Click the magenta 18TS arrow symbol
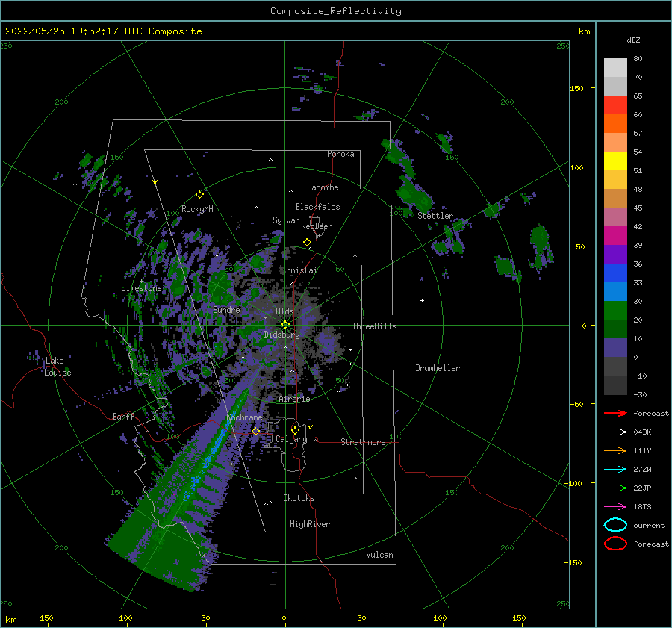 click(615, 507)
